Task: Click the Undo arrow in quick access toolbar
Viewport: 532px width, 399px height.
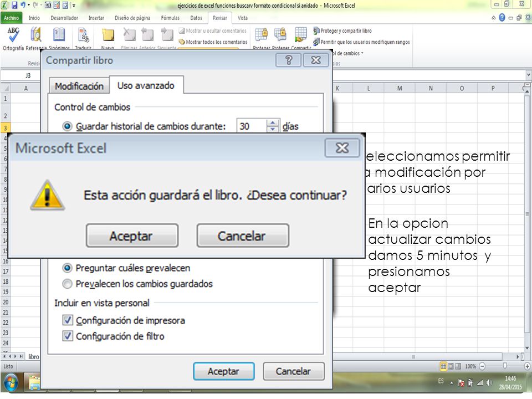Action: (x=23, y=5)
